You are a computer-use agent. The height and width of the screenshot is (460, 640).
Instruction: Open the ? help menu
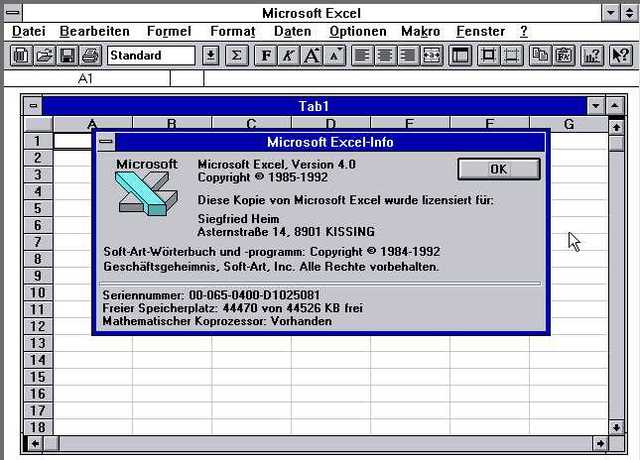[x=524, y=31]
